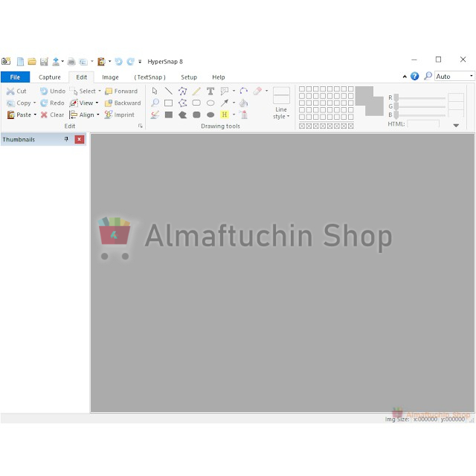The height and width of the screenshot is (476, 476).
Task: Select the Filled polygon tool
Action: click(182, 115)
